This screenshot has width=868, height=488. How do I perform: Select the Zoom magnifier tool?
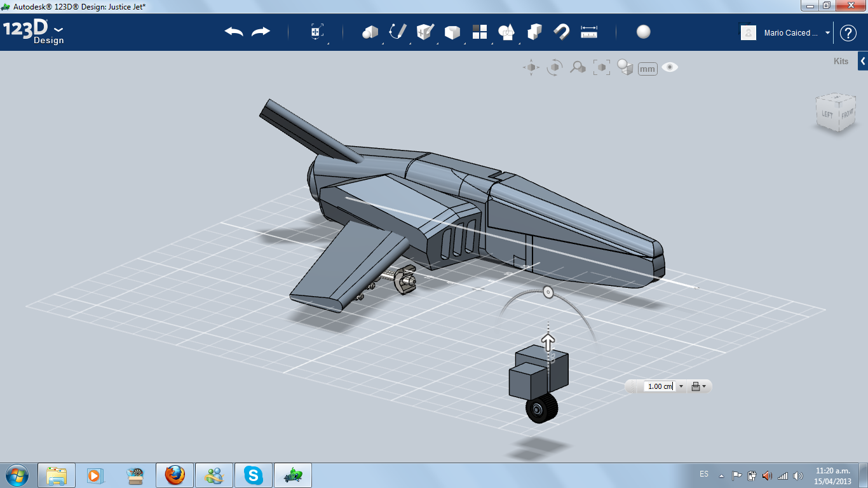coord(578,67)
